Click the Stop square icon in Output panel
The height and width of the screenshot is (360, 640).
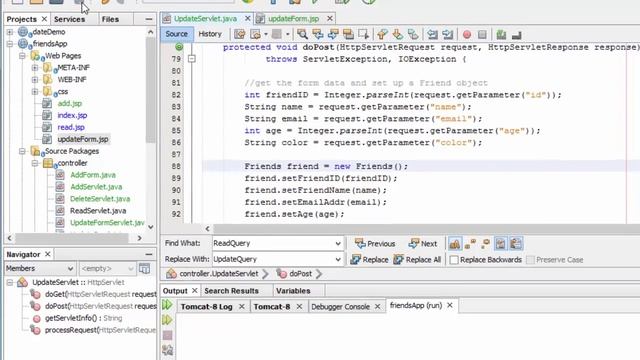(167, 336)
